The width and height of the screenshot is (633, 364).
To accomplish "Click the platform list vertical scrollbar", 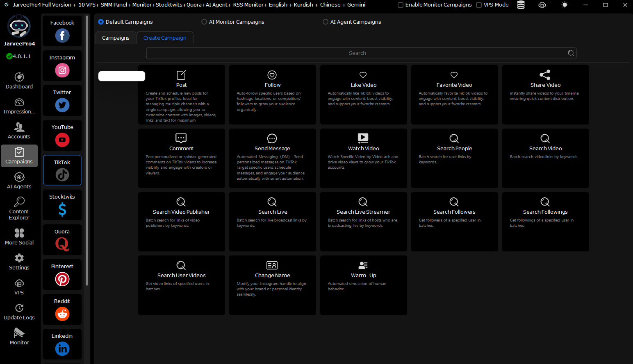I will click(x=87, y=151).
